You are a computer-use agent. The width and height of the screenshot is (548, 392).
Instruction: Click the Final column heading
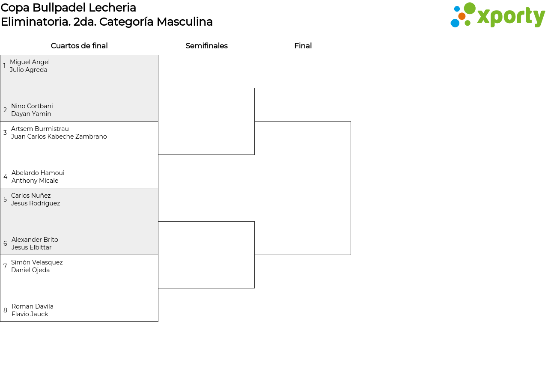pos(303,46)
